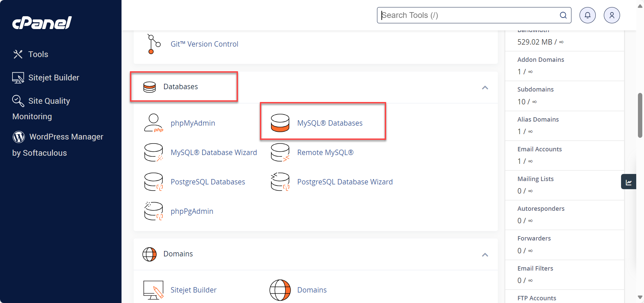Open the MySQL® Database Wizard link
This screenshot has height=303, width=644.
pos(214,152)
